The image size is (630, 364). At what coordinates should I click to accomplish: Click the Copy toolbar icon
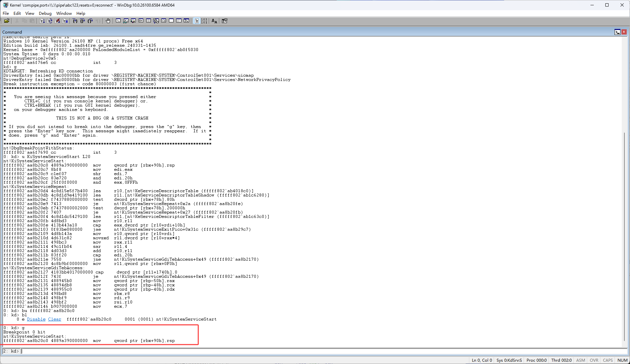click(24, 21)
